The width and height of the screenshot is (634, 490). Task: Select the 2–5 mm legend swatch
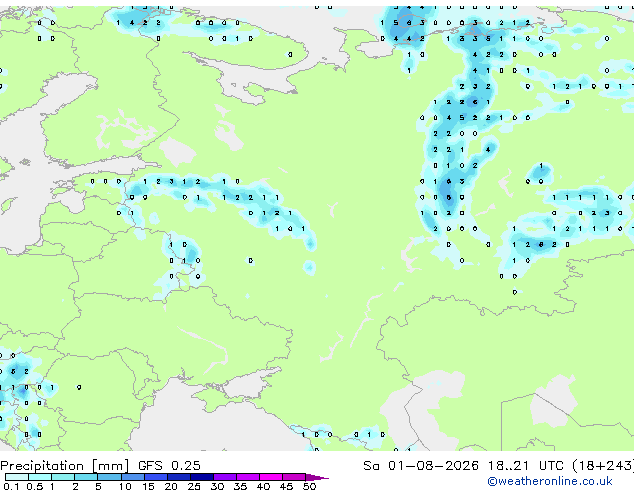[86, 477]
